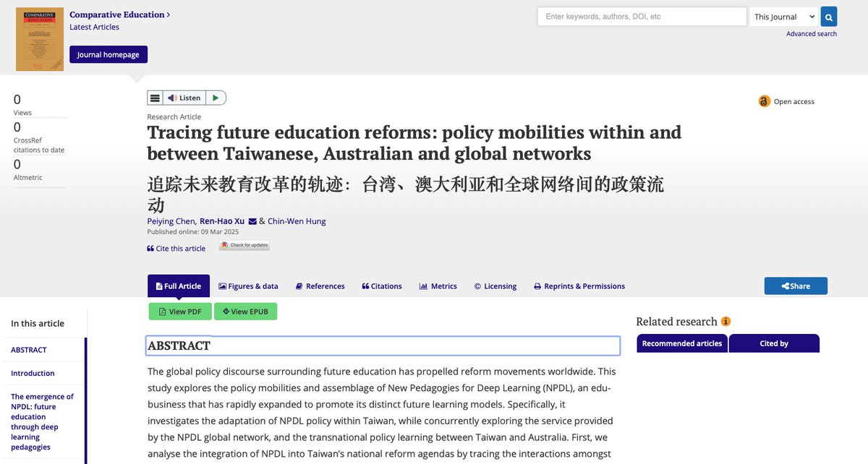This screenshot has width=868, height=464.
Task: Click the Journal homepage button
Action: [109, 54]
